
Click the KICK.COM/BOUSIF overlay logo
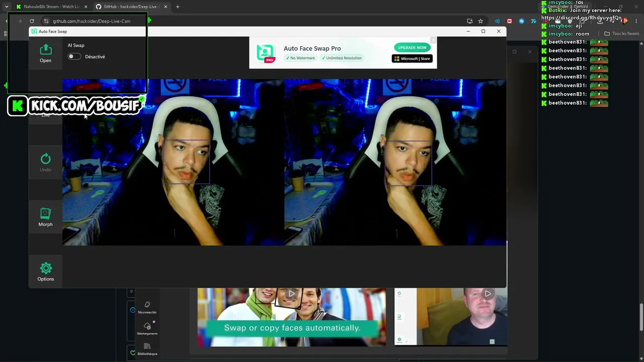(x=75, y=106)
